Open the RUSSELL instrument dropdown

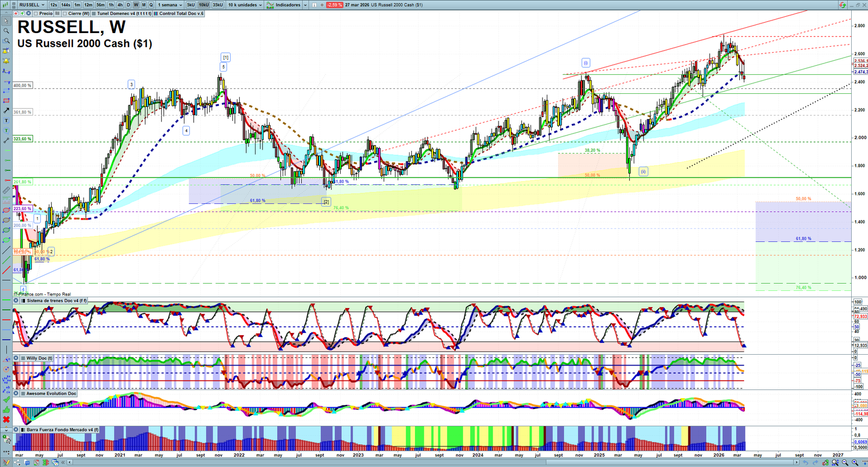[x=31, y=5]
